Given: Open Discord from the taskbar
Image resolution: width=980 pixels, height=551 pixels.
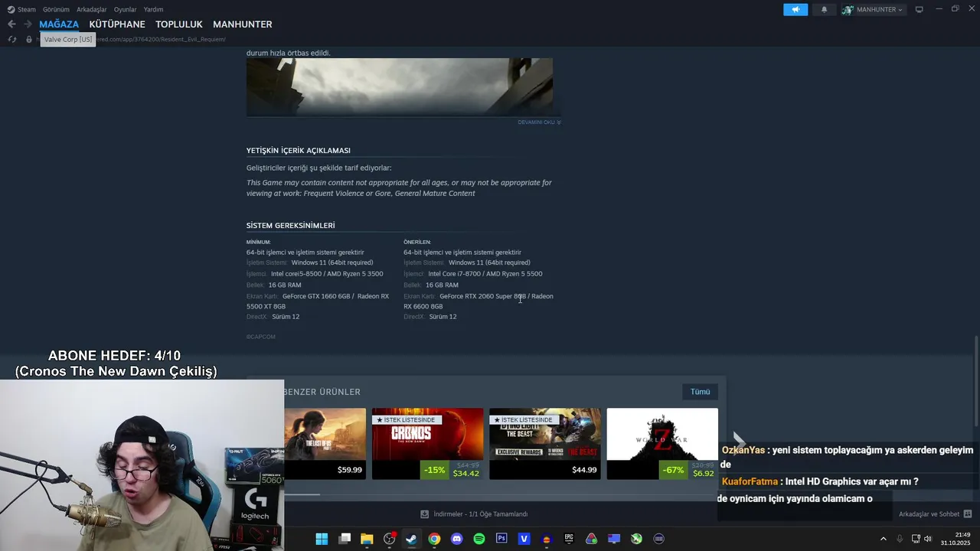Looking at the screenshot, I should [x=457, y=539].
